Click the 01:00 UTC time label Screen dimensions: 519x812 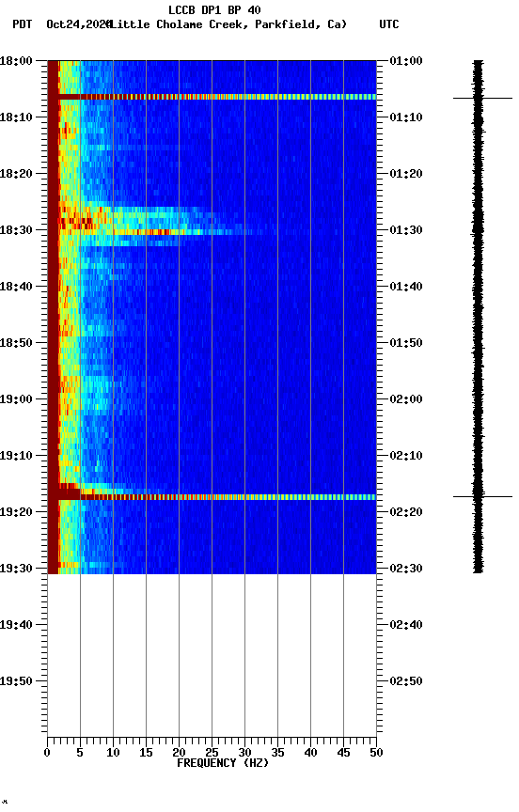click(x=406, y=61)
